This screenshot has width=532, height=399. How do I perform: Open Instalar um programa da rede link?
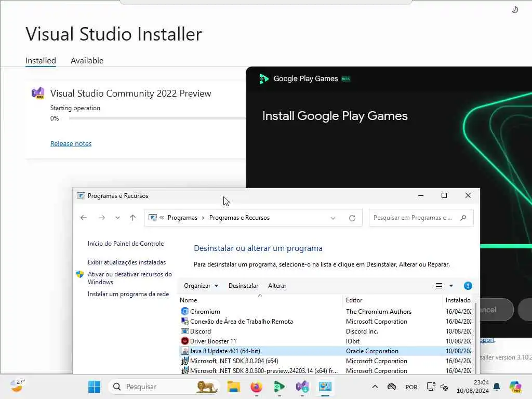(128, 294)
